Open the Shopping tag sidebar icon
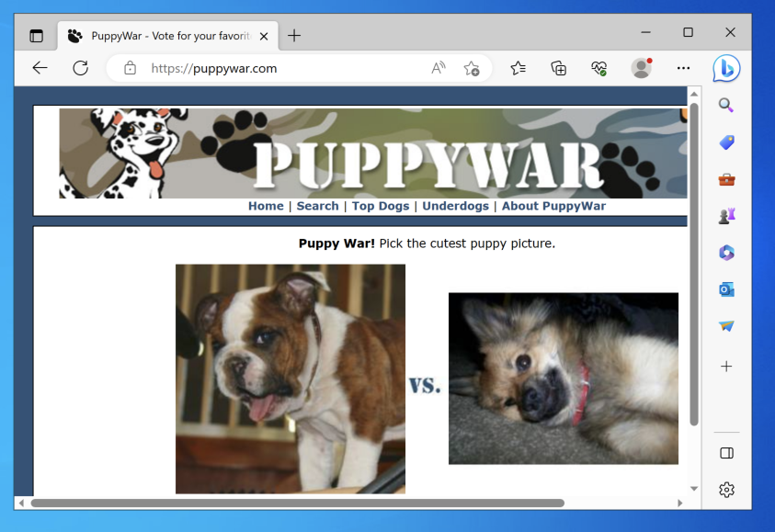Image resolution: width=775 pixels, height=532 pixels. click(726, 142)
